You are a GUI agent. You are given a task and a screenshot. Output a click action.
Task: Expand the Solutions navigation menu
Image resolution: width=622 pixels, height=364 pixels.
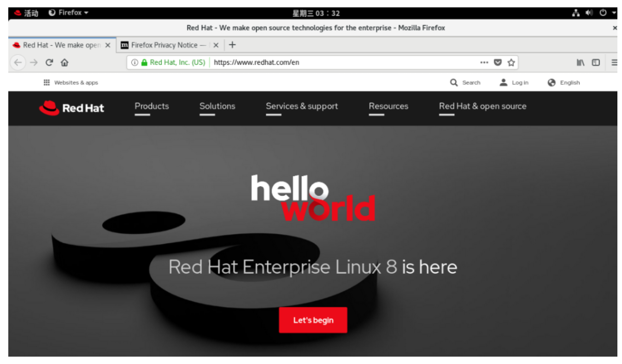coord(217,106)
